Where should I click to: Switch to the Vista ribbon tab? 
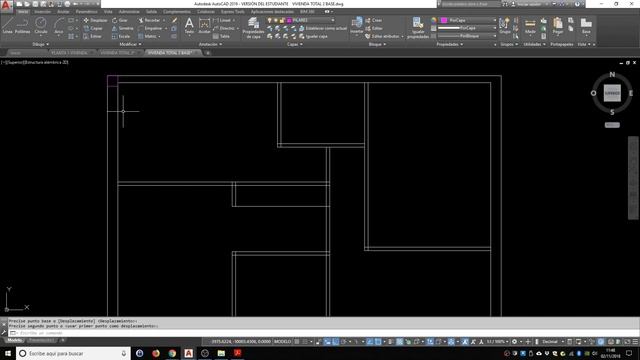(108, 12)
